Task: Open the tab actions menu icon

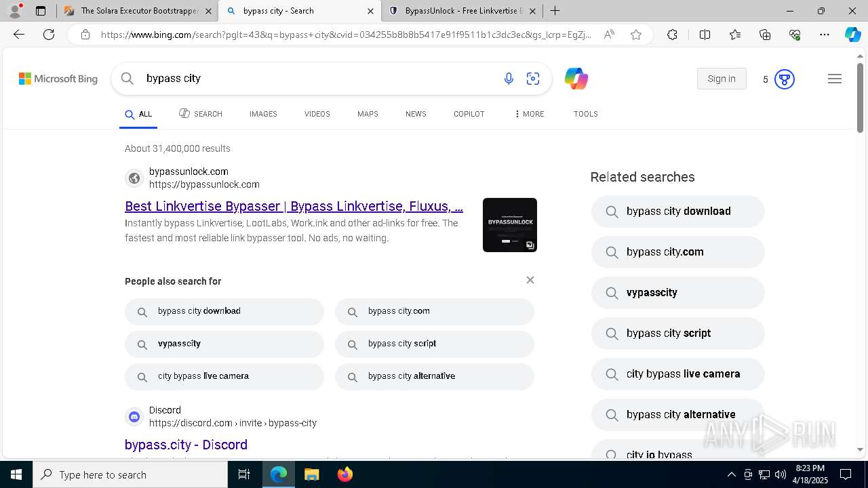Action: pos(41,11)
